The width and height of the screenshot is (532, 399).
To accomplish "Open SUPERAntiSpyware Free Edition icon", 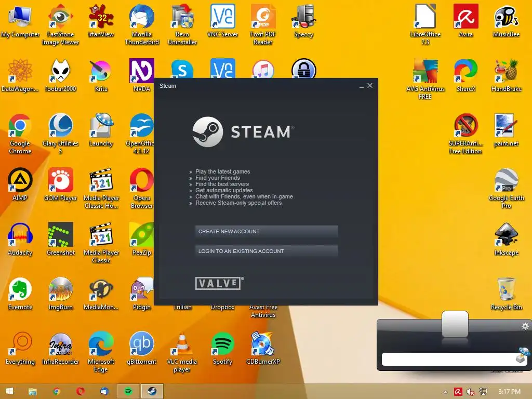I will click(x=466, y=134).
